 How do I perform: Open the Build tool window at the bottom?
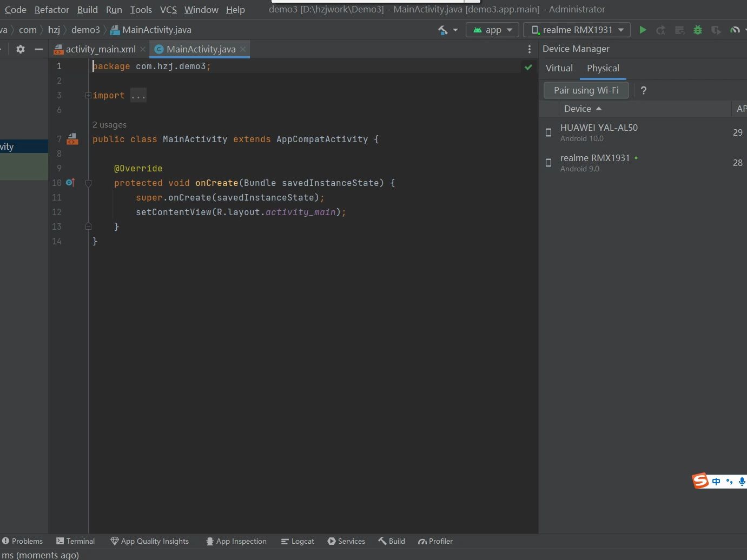[392, 541]
